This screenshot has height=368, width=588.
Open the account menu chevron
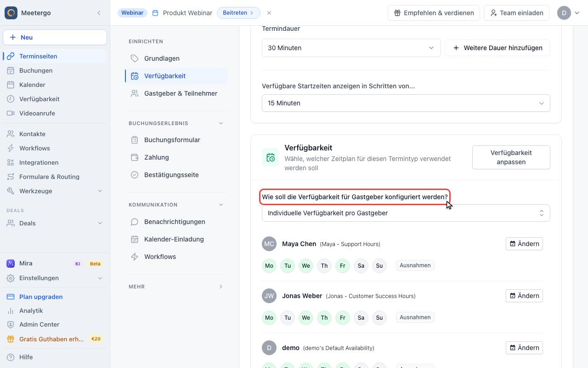pos(577,13)
